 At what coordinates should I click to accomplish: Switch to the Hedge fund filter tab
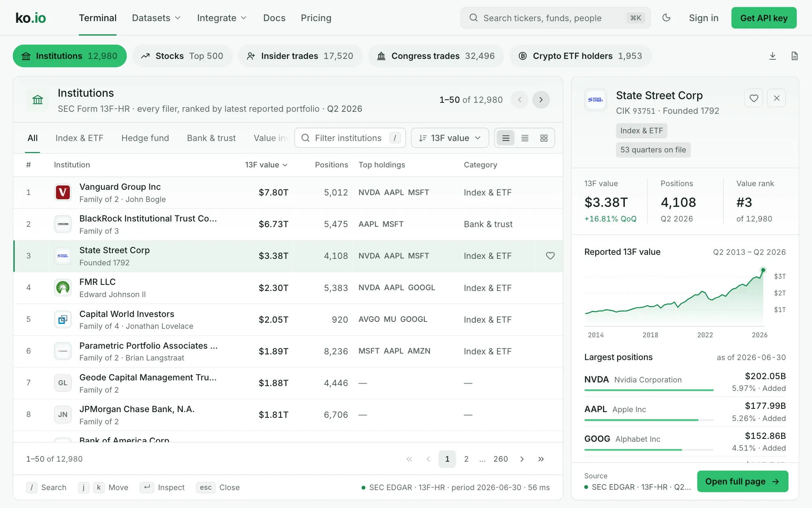(145, 138)
